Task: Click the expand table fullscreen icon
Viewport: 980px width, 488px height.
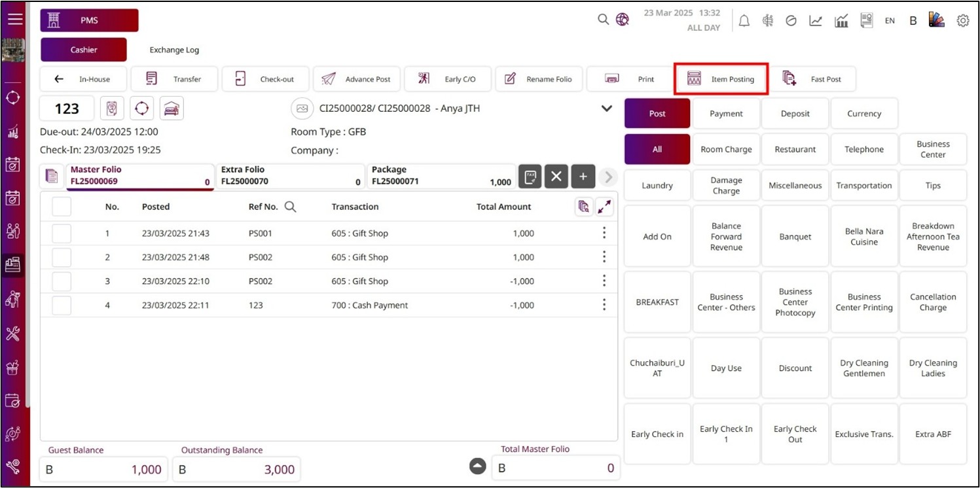Action: pos(604,207)
